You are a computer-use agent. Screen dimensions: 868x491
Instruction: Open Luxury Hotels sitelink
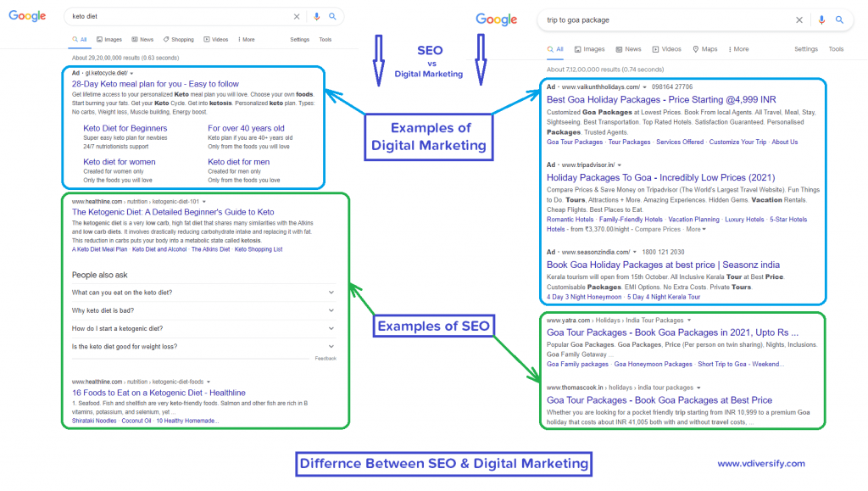pyautogui.click(x=744, y=220)
